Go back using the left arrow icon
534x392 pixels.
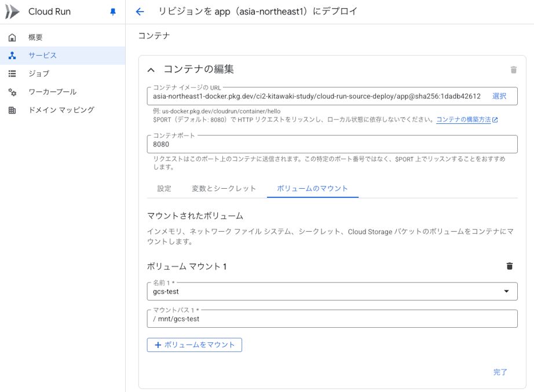tap(140, 12)
